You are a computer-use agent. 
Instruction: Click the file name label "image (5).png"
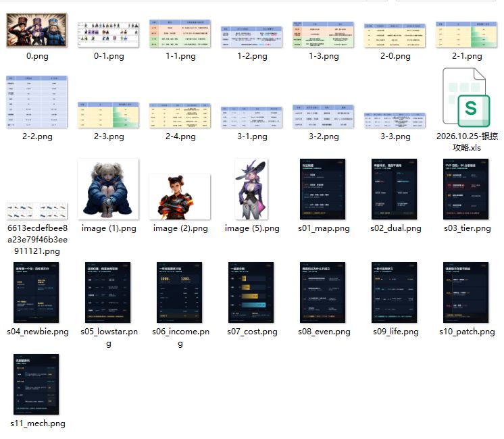coord(252,228)
